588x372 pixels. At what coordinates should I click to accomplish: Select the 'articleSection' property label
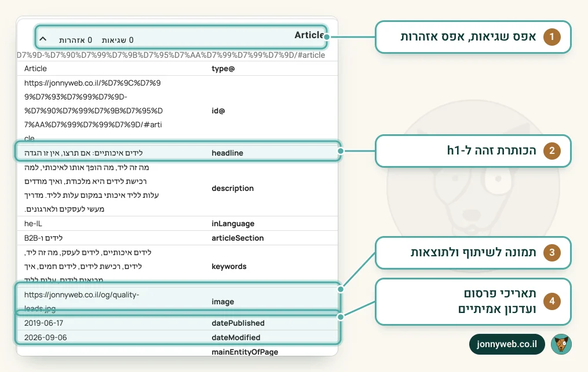(238, 238)
